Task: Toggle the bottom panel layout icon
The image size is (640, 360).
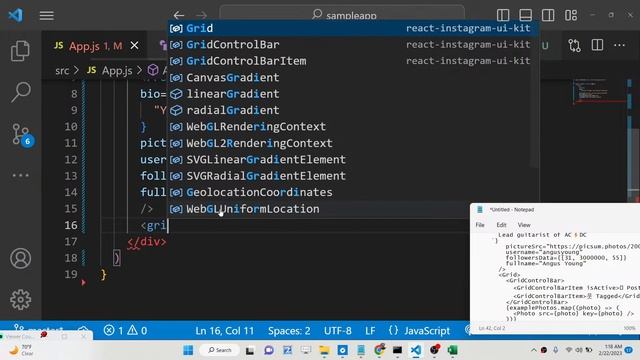Action: point(525,16)
